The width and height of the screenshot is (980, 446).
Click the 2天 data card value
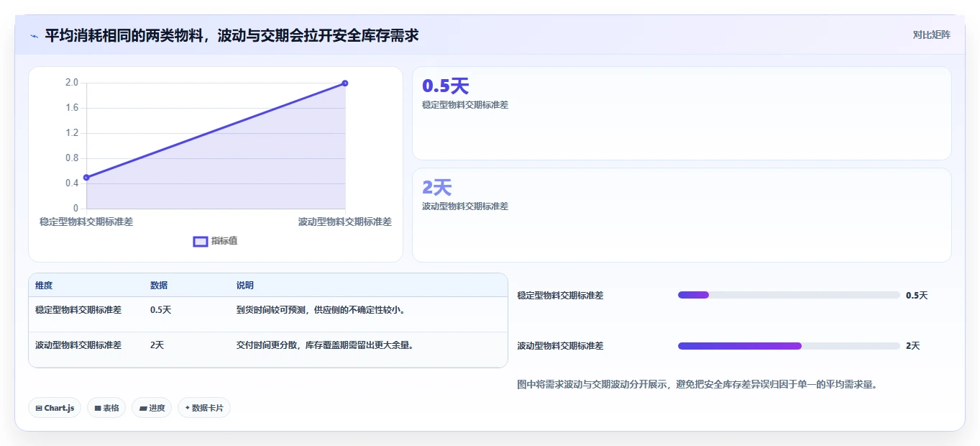click(436, 188)
